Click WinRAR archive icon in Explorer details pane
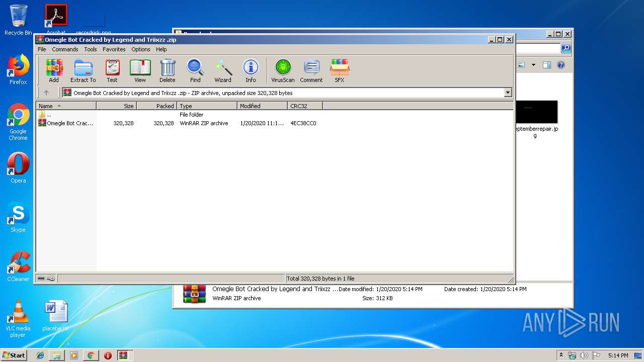The height and width of the screenshot is (362, 644). [194, 294]
